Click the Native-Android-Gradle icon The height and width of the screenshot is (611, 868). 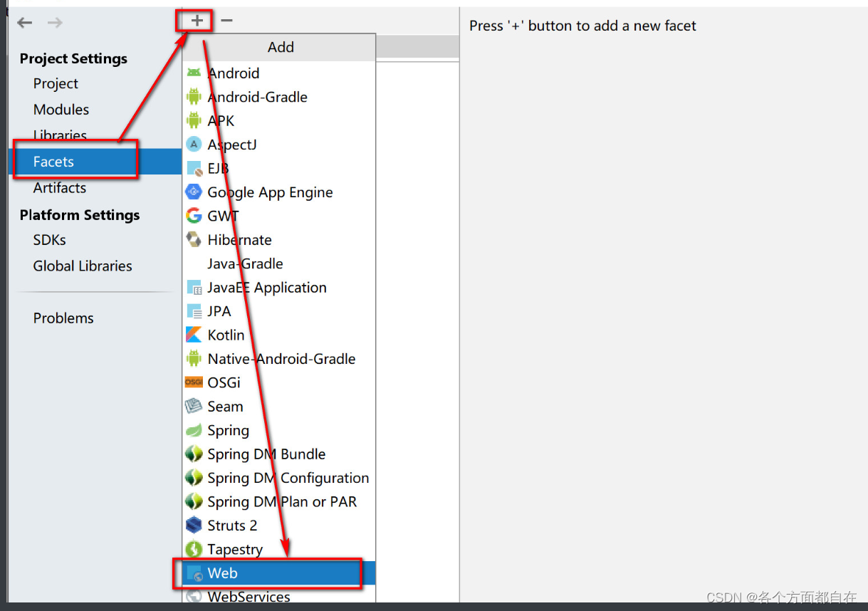click(x=194, y=359)
